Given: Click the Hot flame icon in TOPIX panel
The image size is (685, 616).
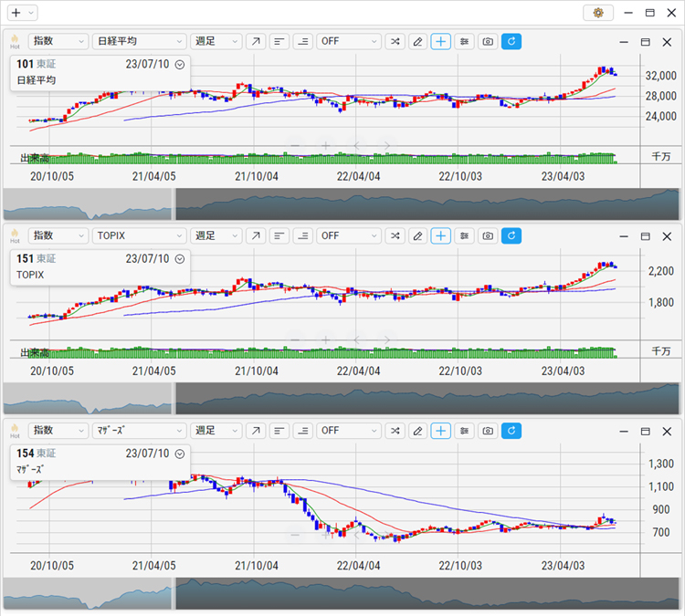Looking at the screenshot, I should (15, 236).
